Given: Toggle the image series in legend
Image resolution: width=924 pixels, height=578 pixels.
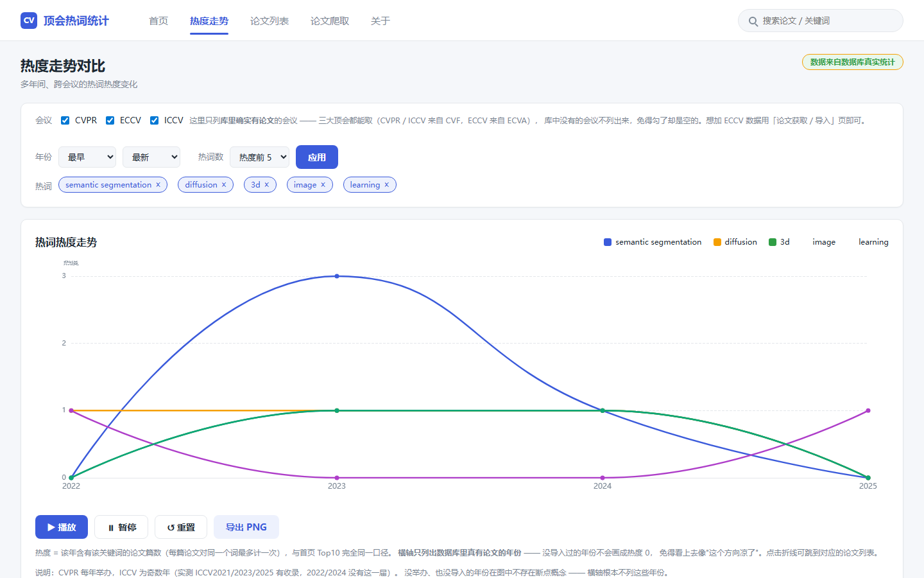Looking at the screenshot, I should 824,242.
